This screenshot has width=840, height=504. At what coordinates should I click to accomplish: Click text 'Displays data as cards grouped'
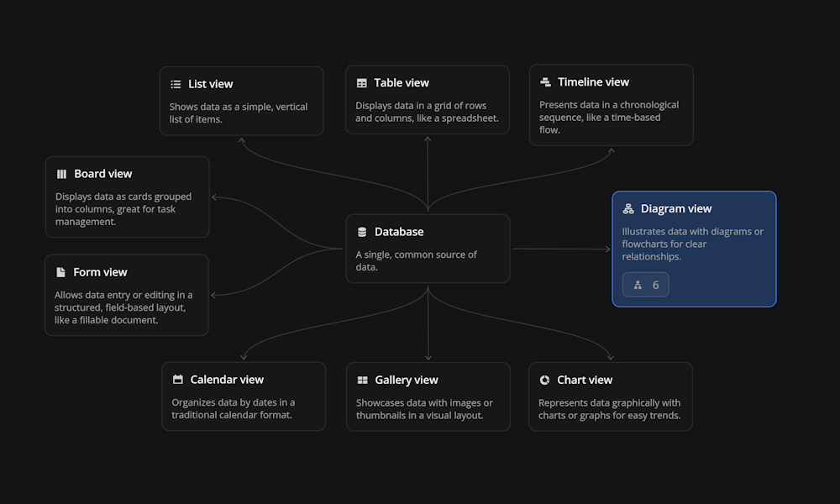[123, 197]
